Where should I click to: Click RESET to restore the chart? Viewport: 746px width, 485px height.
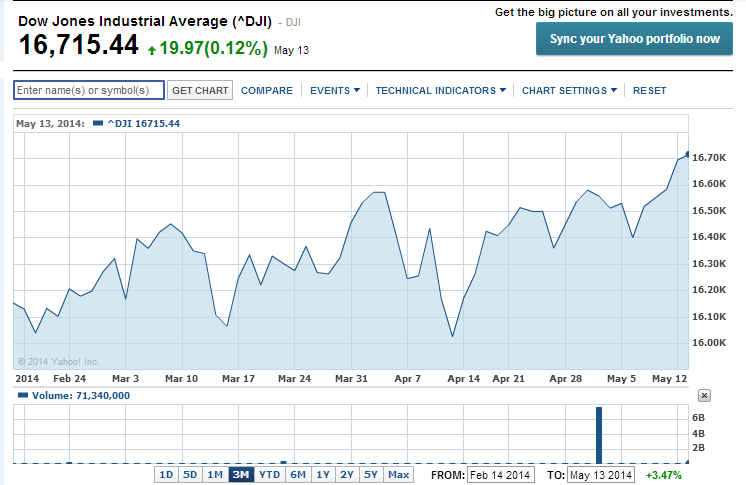coord(649,90)
